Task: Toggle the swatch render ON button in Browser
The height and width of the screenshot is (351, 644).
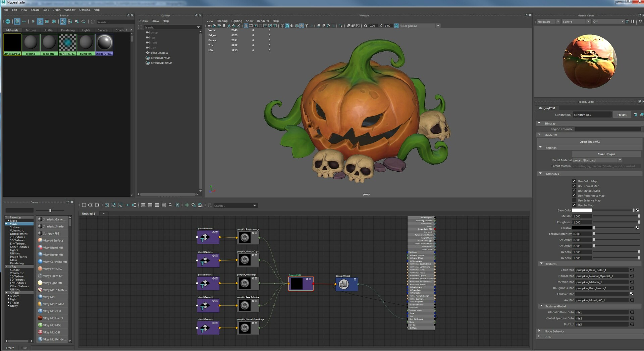Action: [x=8, y=21]
